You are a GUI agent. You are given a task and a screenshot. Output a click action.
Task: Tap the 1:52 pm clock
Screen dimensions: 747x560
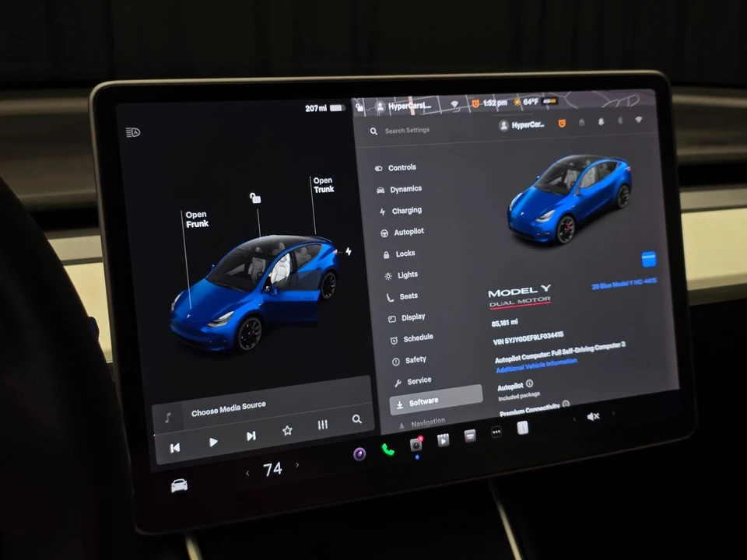click(x=495, y=103)
